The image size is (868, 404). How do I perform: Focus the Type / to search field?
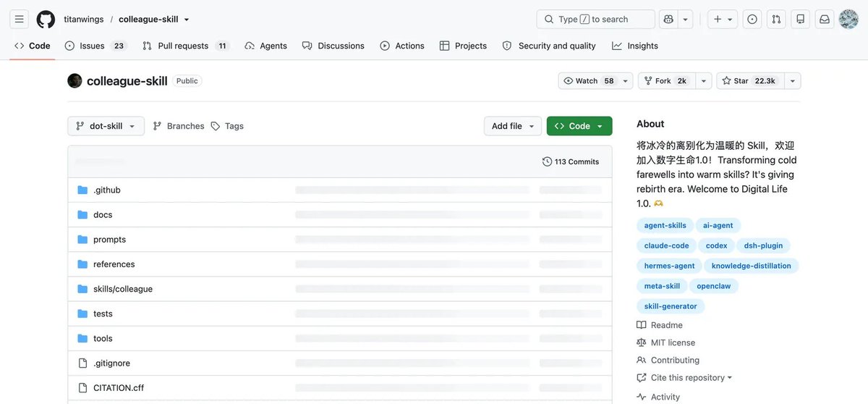pyautogui.click(x=595, y=20)
